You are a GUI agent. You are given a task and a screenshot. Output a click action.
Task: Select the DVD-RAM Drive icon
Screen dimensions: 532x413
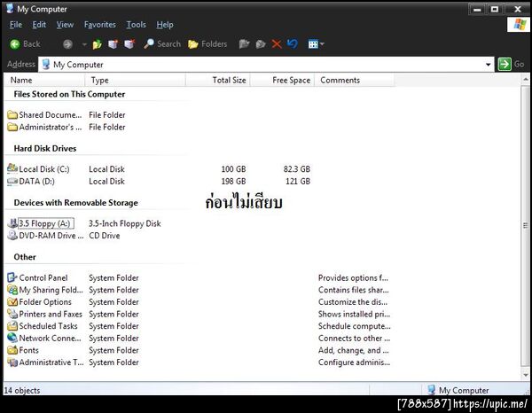pos(12,236)
